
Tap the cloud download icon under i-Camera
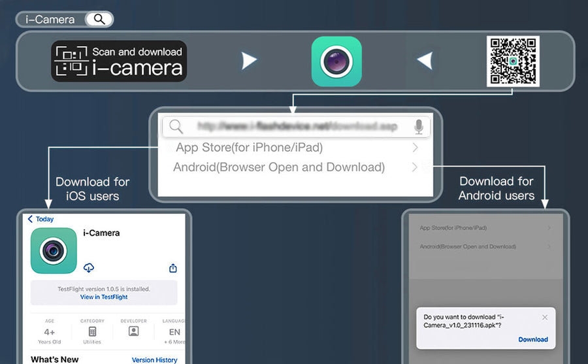pyautogui.click(x=89, y=268)
